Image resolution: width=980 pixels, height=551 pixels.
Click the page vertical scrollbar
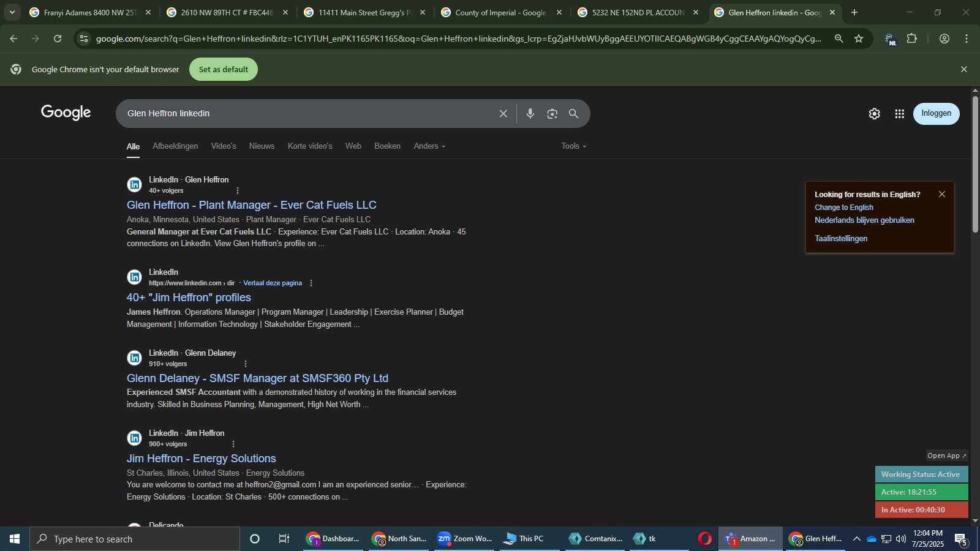tap(975, 164)
